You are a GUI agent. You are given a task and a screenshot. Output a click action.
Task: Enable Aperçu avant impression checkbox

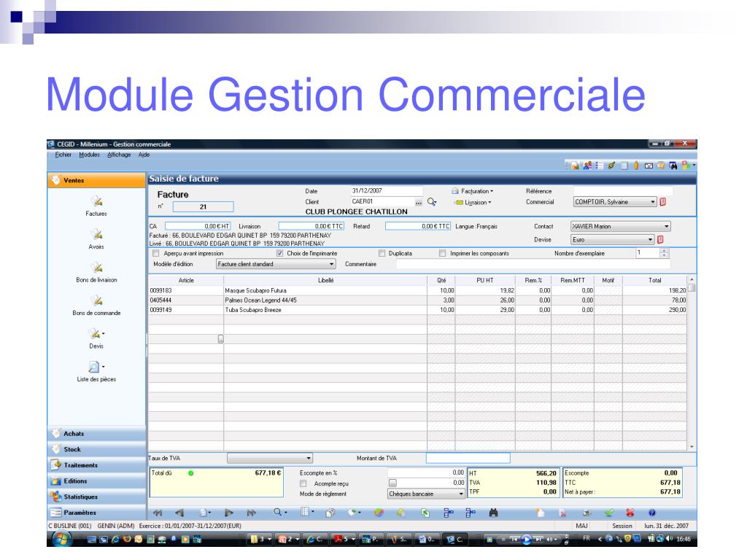point(156,253)
